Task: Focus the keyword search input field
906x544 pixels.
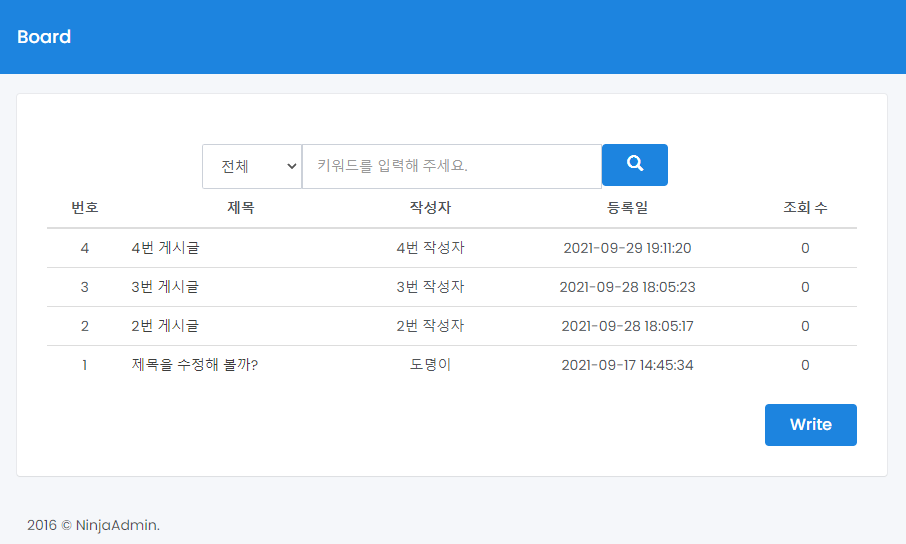Action: (452, 166)
